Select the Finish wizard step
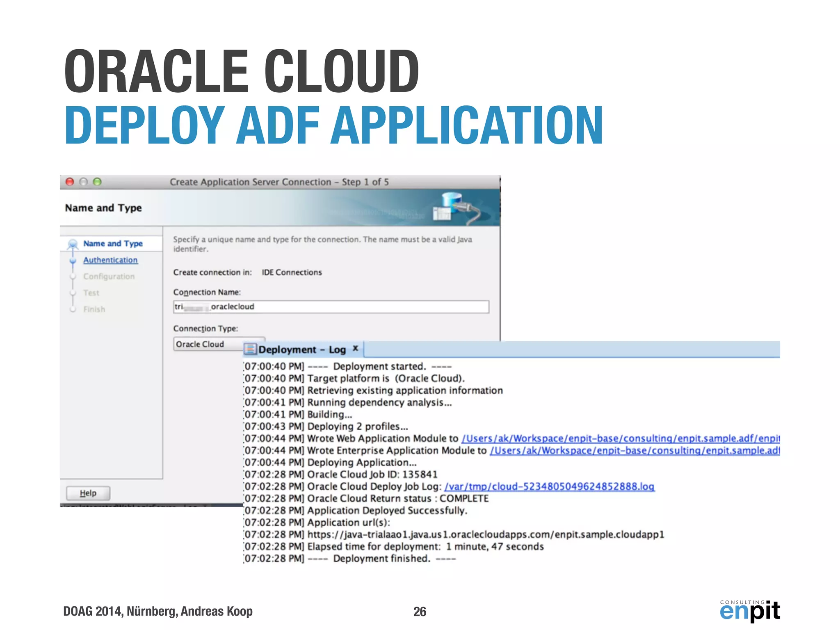 point(94,309)
